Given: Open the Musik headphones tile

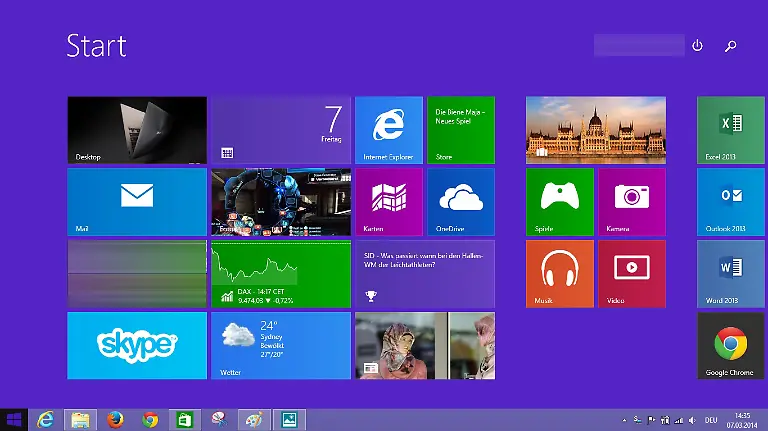Looking at the screenshot, I should [560, 274].
